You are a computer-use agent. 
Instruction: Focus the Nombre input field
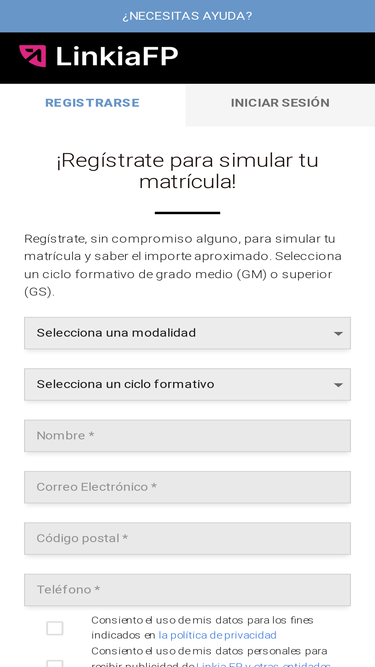click(x=188, y=436)
